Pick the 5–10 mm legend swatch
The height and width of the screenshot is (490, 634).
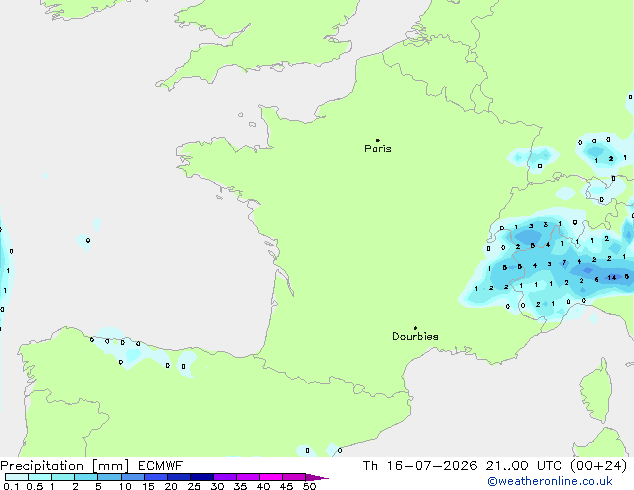pyautogui.click(x=109, y=477)
